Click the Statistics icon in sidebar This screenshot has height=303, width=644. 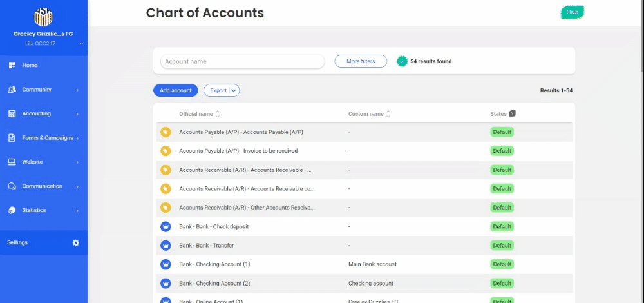pos(12,210)
